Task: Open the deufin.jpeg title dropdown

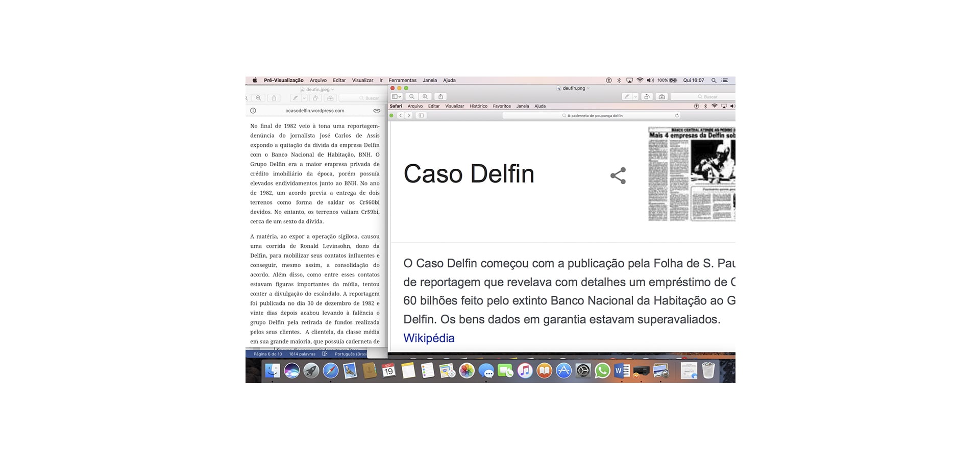Action: pos(333,90)
